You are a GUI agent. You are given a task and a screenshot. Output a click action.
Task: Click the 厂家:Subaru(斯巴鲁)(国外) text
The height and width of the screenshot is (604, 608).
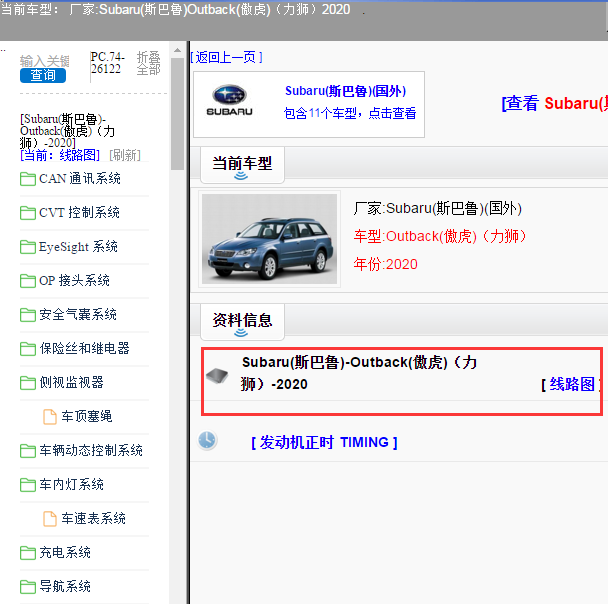tap(437, 209)
